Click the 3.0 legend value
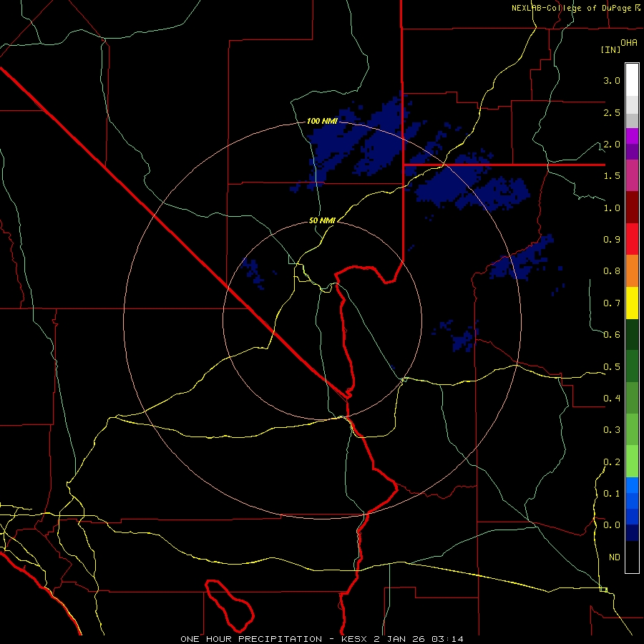Screen dimensions: 644x644 [612, 80]
